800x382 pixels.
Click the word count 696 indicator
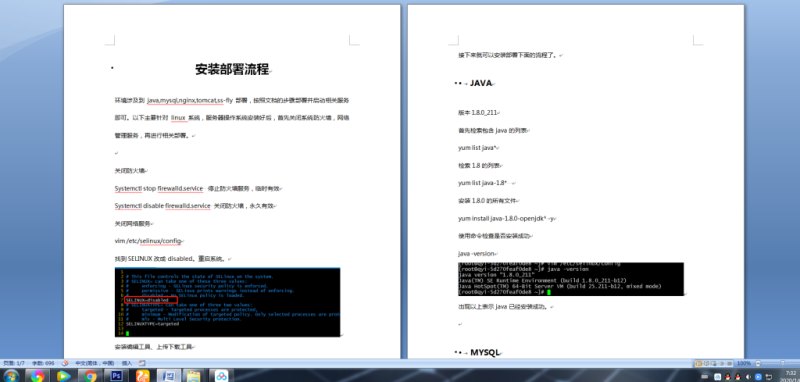coord(43,363)
